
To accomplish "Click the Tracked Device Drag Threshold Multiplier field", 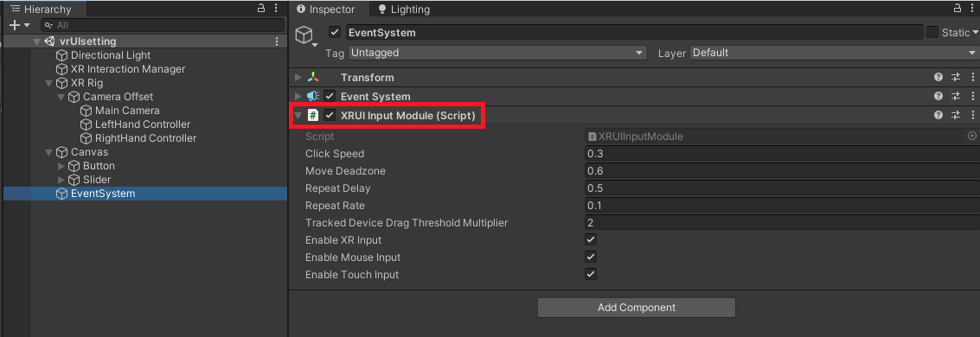I will tap(782, 223).
